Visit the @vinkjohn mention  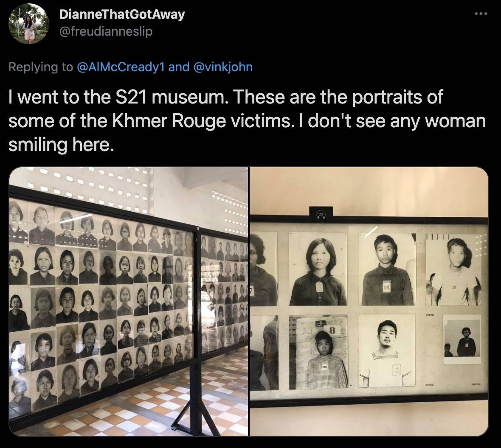click(x=223, y=67)
